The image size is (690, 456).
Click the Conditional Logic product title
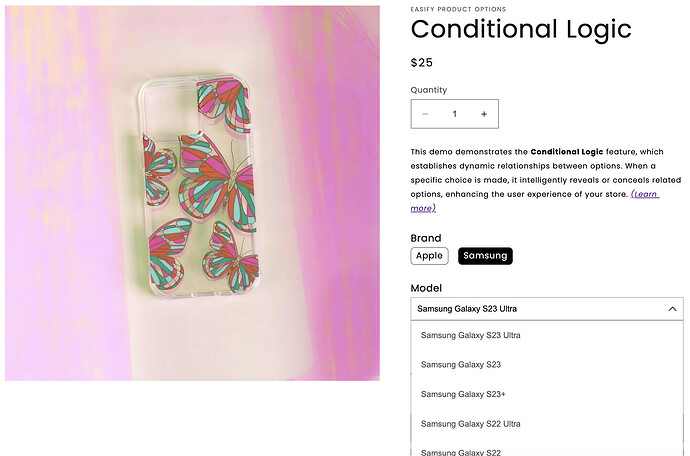[x=521, y=29]
